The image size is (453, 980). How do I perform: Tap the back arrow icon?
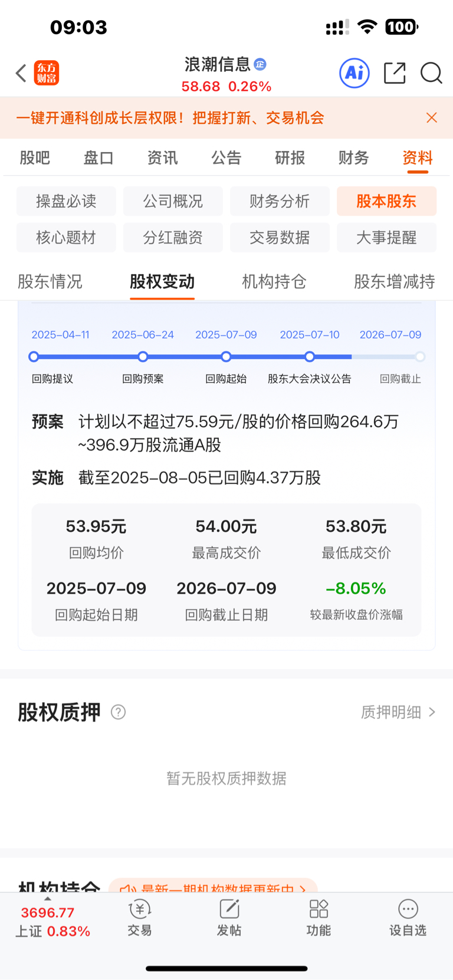[21, 73]
